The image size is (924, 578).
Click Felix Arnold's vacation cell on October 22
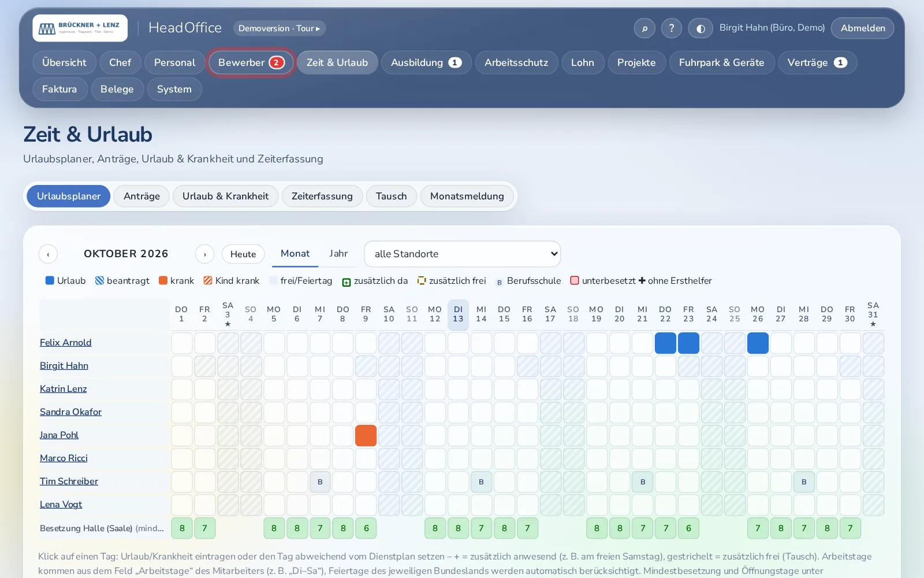pos(665,343)
